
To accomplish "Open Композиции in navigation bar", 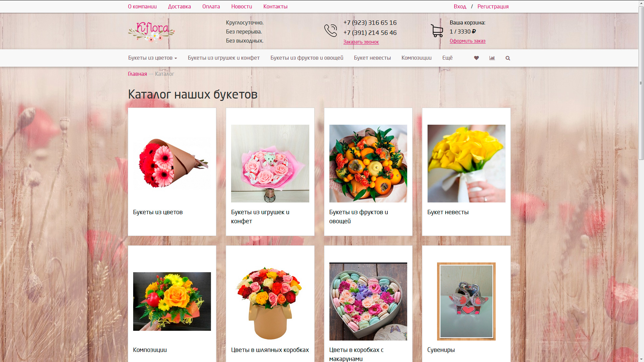I will point(417,58).
